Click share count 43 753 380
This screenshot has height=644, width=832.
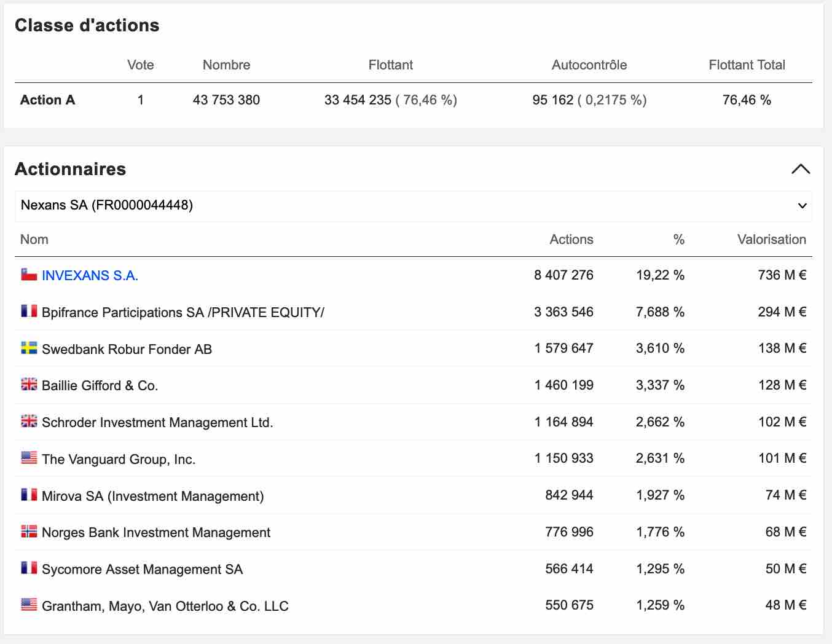(x=226, y=100)
